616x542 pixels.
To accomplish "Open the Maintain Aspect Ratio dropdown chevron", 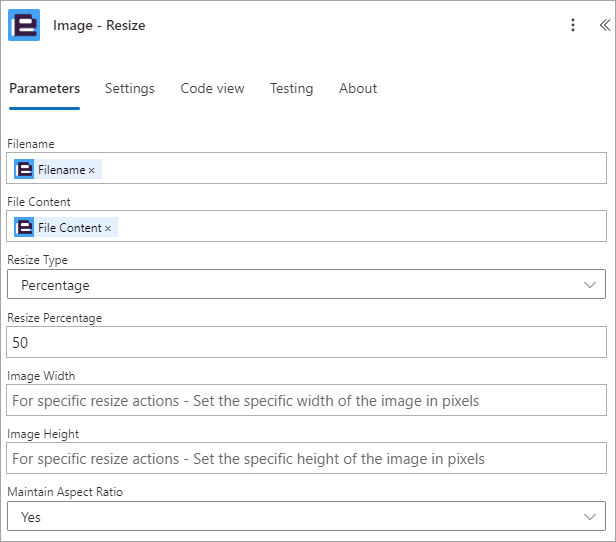I will (590, 516).
